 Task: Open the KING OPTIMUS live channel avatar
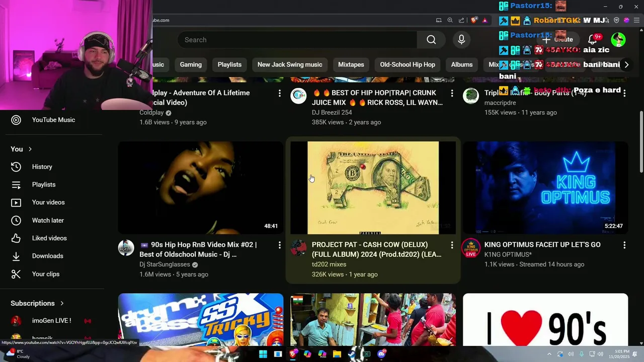471,248
